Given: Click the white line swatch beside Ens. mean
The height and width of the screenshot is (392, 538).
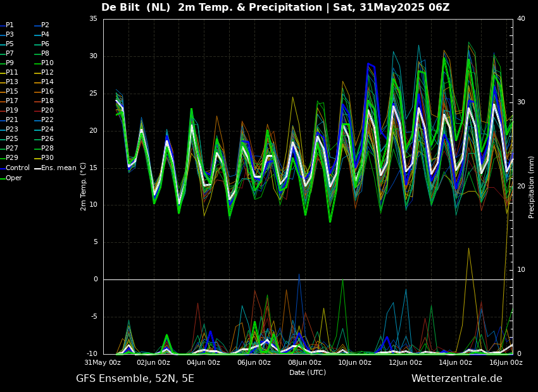Looking at the screenshot, I should coord(37,168).
